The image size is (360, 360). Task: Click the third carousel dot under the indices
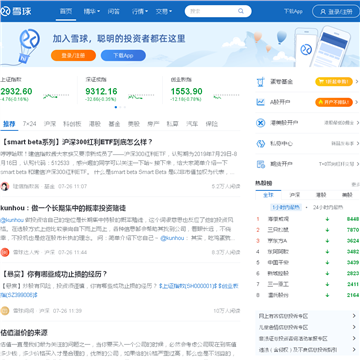(x=125, y=107)
